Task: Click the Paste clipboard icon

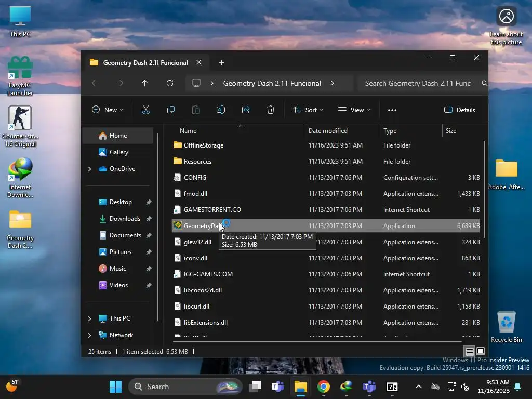Action: pyautogui.click(x=196, y=110)
